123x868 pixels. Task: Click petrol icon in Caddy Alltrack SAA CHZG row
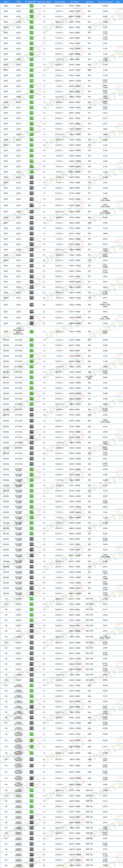point(31,691)
